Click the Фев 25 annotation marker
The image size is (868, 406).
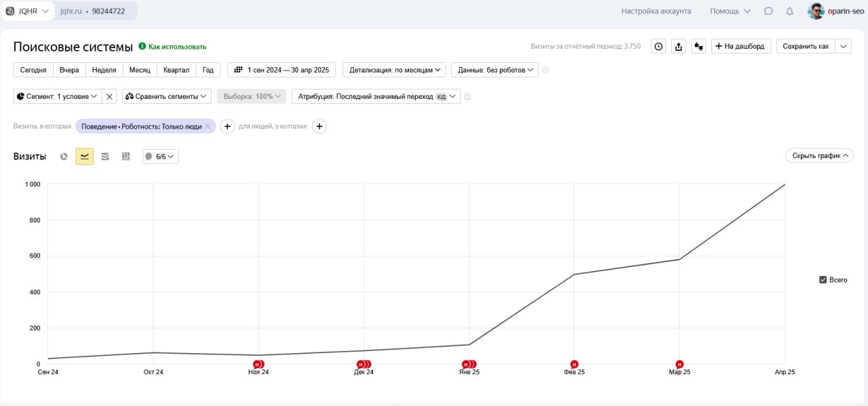(574, 364)
